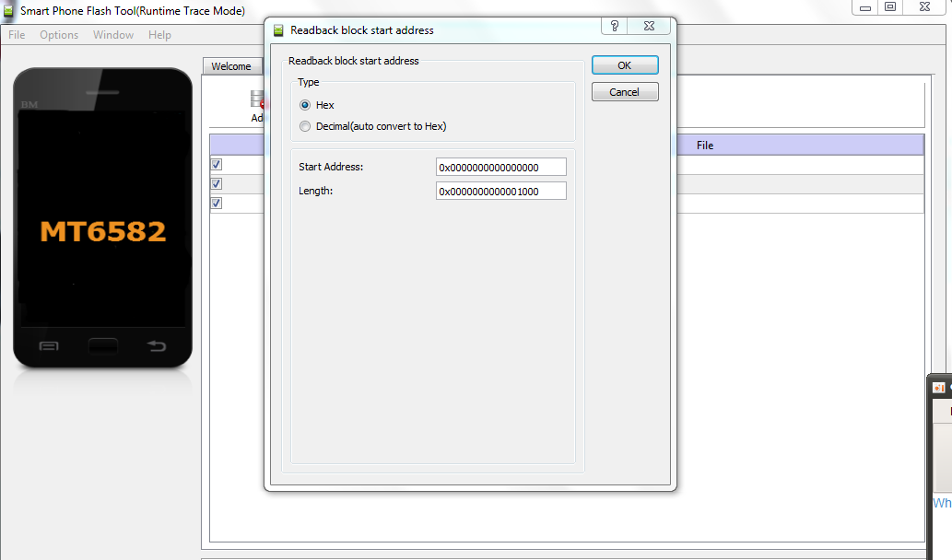Screen dimensions: 952x560
Task: Click the green icon in dialog title bar
Action: 278,29
